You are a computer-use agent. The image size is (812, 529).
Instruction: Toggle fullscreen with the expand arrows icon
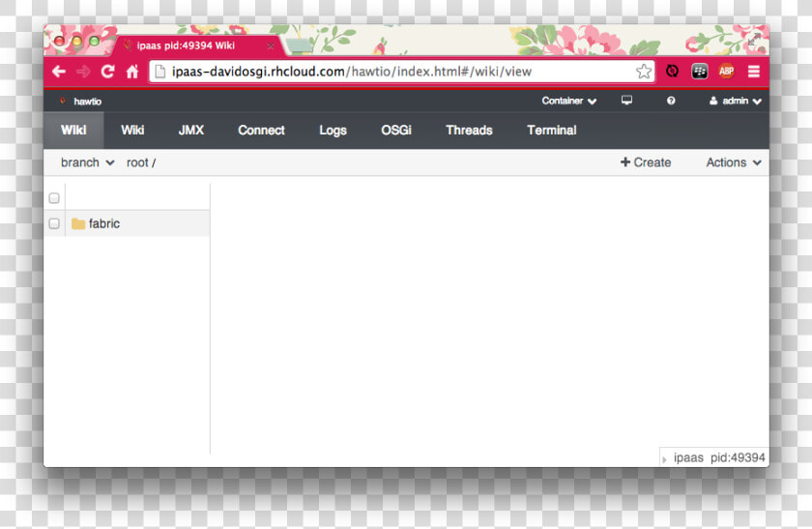coord(755,39)
